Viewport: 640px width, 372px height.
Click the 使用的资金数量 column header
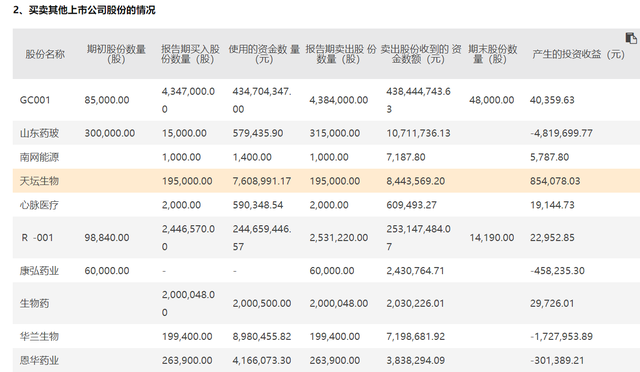264,54
